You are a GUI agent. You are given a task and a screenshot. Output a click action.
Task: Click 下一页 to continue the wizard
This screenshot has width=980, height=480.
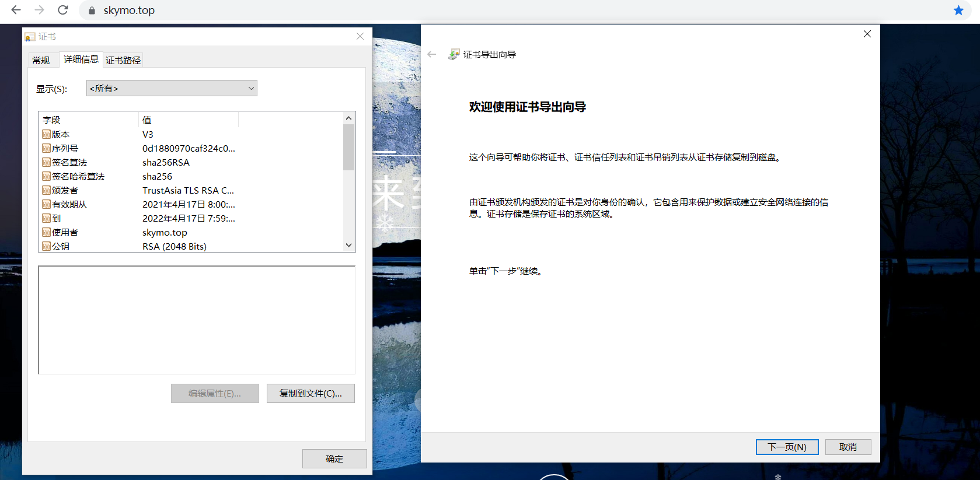tap(787, 447)
